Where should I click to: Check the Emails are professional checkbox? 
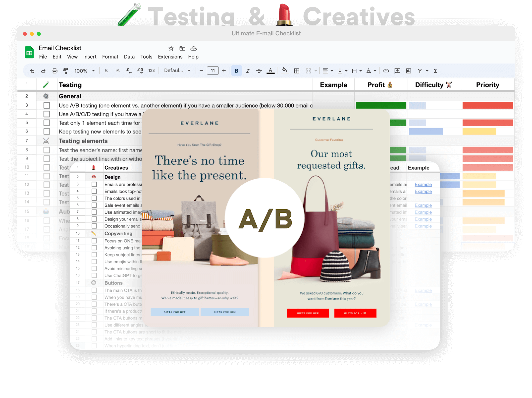coord(94,185)
